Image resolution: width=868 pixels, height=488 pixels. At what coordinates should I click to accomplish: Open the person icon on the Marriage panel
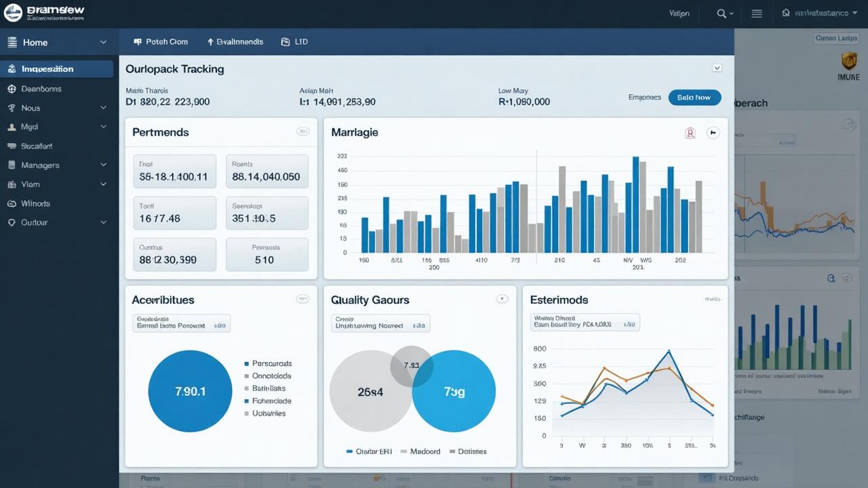click(x=690, y=134)
